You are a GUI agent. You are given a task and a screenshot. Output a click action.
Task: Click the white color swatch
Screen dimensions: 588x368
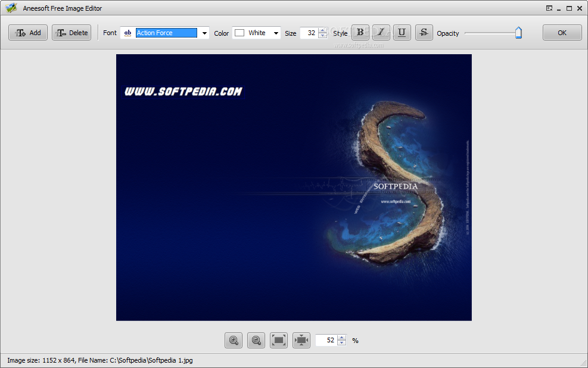[x=239, y=33]
